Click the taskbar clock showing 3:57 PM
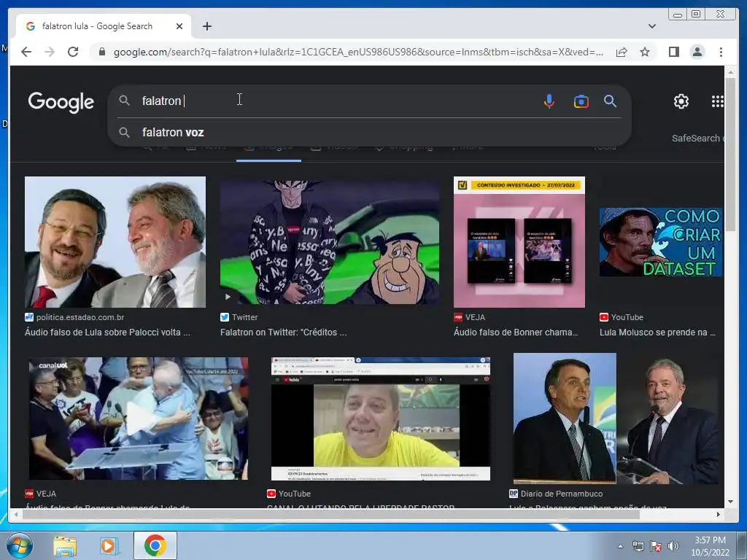Screen dimensions: 747x560 point(710,546)
